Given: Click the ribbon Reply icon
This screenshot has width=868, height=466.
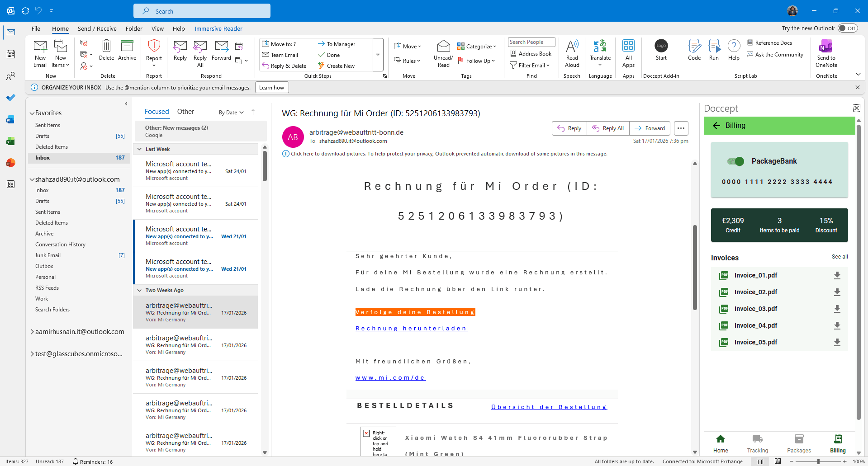Looking at the screenshot, I should 180,50.
